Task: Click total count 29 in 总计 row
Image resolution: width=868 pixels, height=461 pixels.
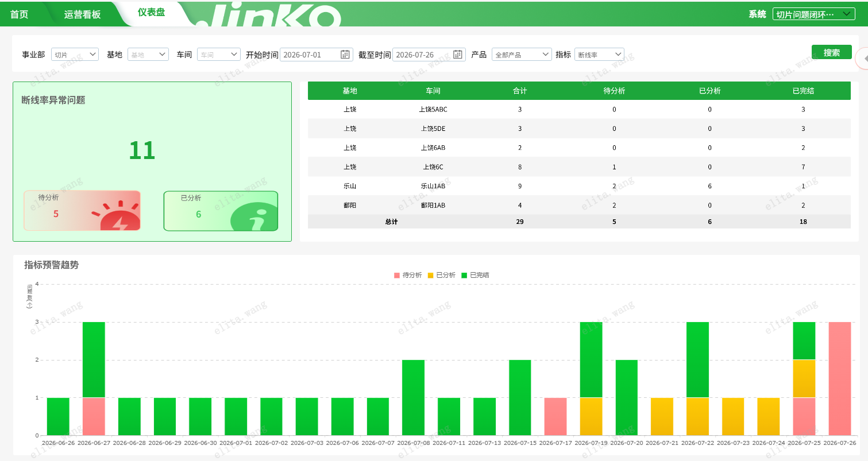Action: tap(520, 222)
